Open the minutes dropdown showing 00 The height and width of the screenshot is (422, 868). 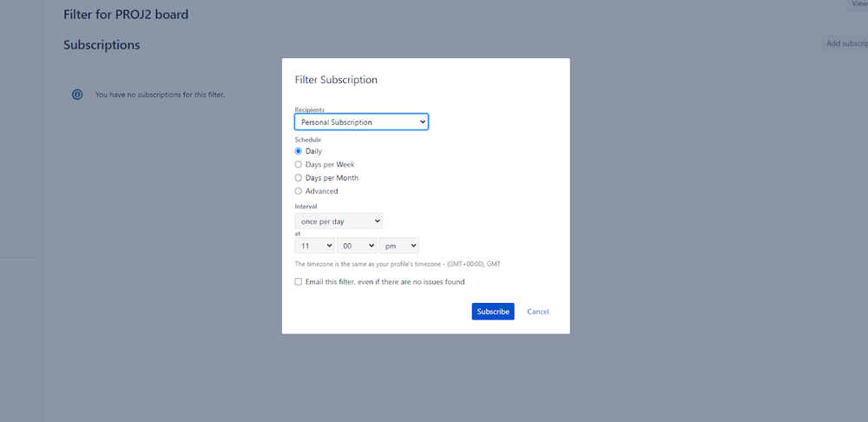pyautogui.click(x=357, y=246)
